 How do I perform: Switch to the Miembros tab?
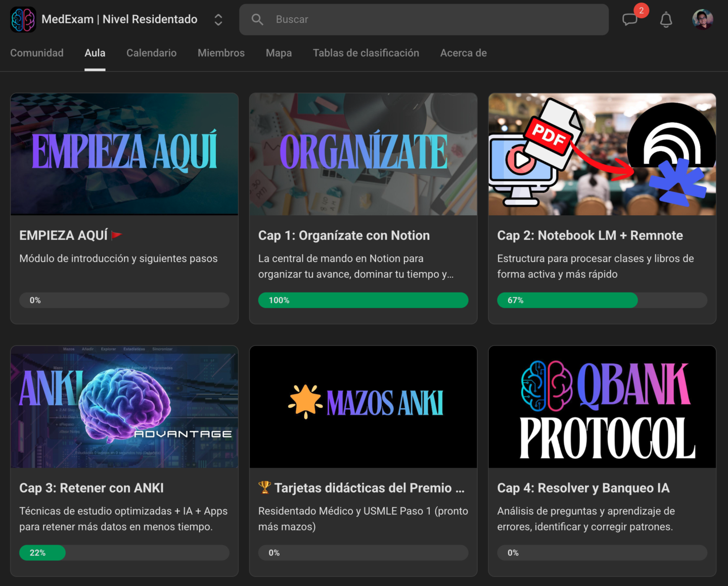tap(221, 53)
